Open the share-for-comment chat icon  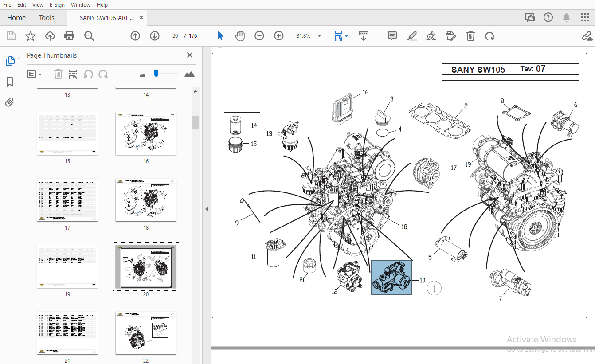[530, 18]
